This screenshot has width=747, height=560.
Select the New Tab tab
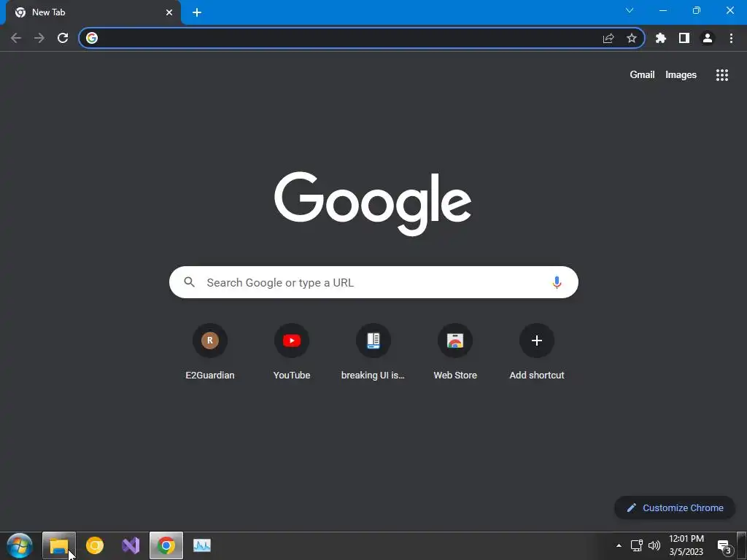(x=93, y=12)
